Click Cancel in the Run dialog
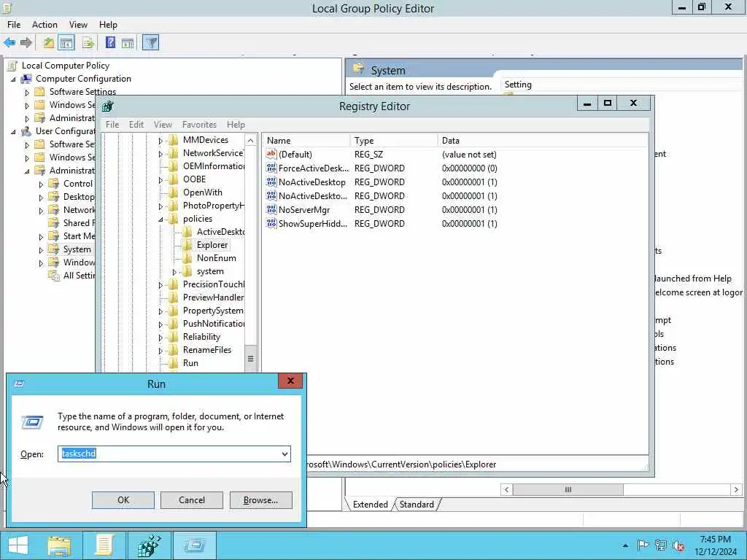Image resolution: width=747 pixels, height=560 pixels. (x=192, y=500)
